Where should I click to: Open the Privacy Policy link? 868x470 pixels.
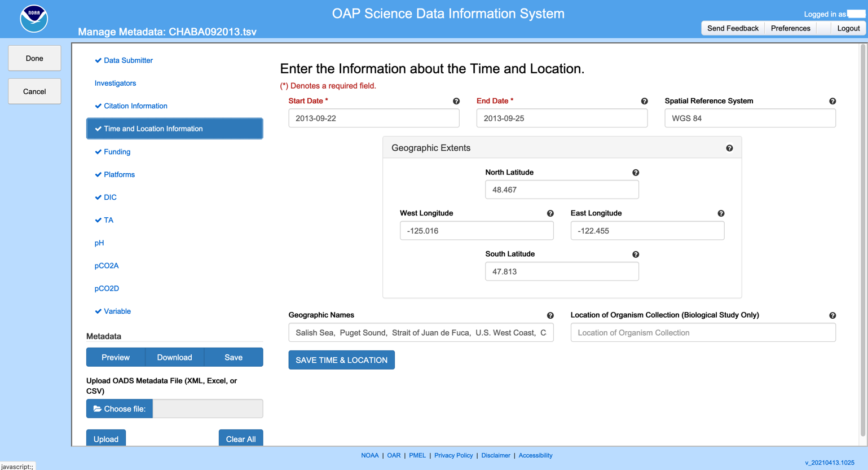click(453, 455)
